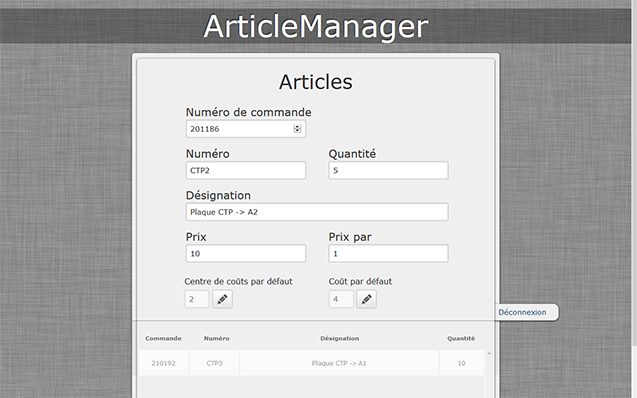Image resolution: width=637 pixels, height=398 pixels.
Task: Click the Désignation column header in table
Action: pyautogui.click(x=340, y=338)
